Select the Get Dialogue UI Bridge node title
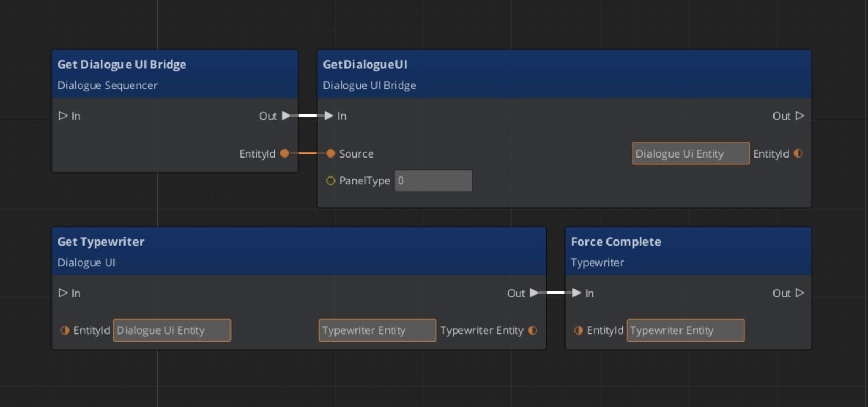Viewport: 868px width, 407px height. [x=122, y=65]
